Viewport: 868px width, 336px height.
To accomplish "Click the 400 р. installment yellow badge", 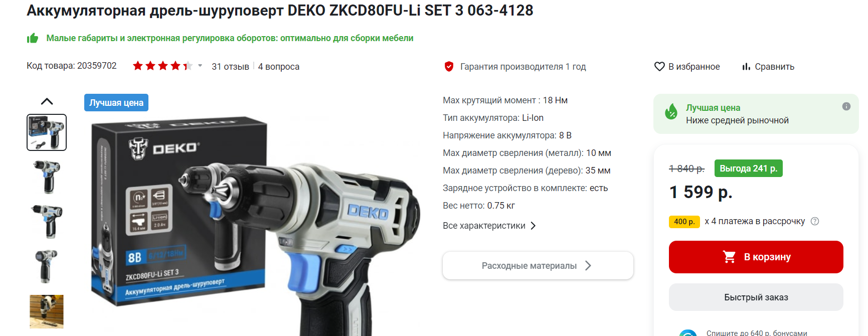I will click(684, 221).
